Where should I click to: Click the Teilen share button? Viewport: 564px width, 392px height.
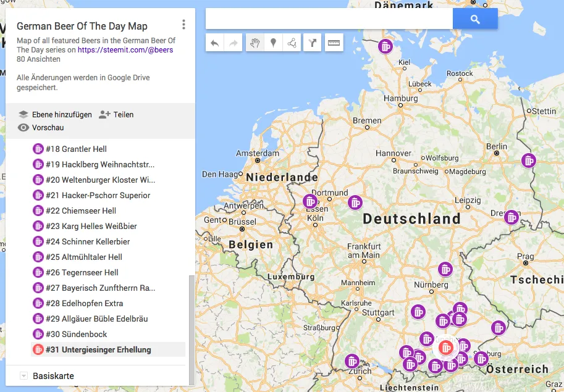(116, 114)
